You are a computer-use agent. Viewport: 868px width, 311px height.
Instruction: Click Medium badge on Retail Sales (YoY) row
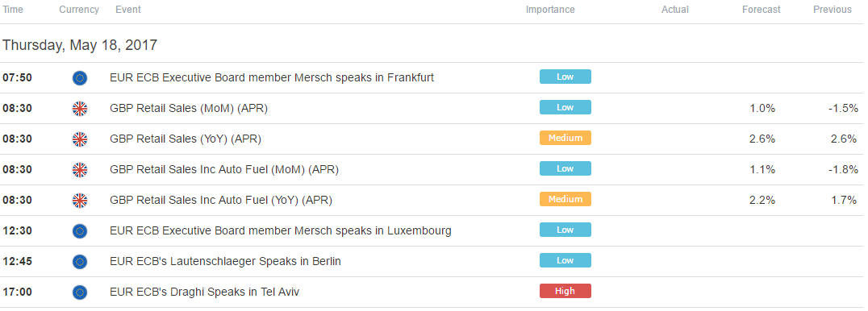(x=565, y=138)
